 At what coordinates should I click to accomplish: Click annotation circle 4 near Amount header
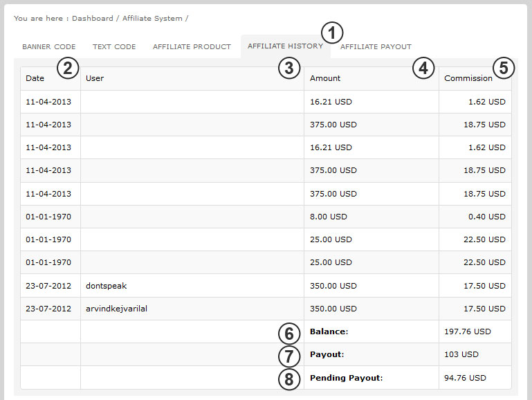[x=423, y=68]
